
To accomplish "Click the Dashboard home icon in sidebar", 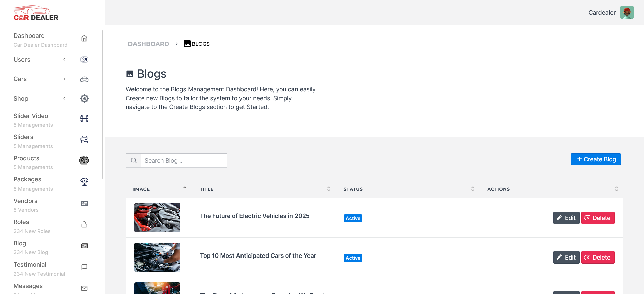I will pos(84,39).
